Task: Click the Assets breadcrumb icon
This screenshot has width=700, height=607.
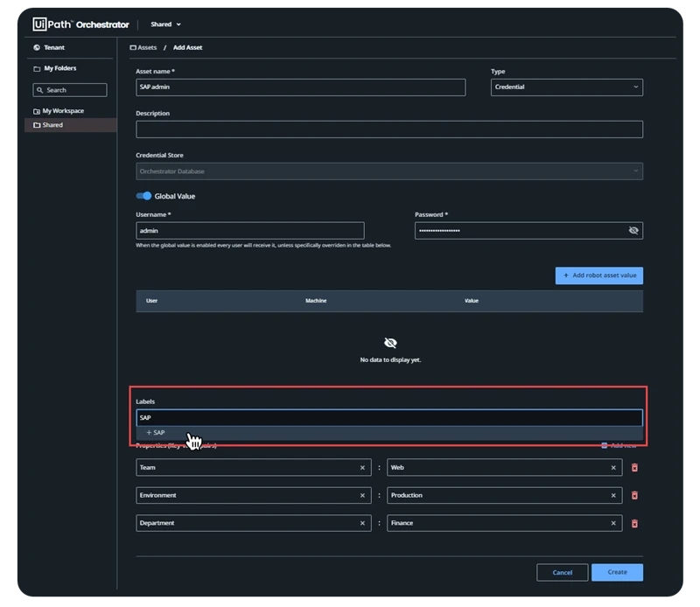Action: tap(133, 47)
